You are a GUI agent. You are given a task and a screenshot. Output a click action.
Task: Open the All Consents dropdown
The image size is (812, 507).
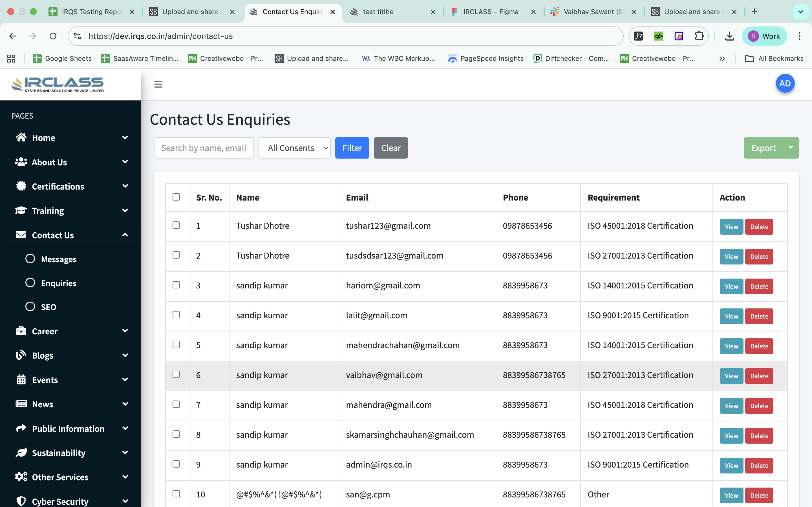coord(294,148)
